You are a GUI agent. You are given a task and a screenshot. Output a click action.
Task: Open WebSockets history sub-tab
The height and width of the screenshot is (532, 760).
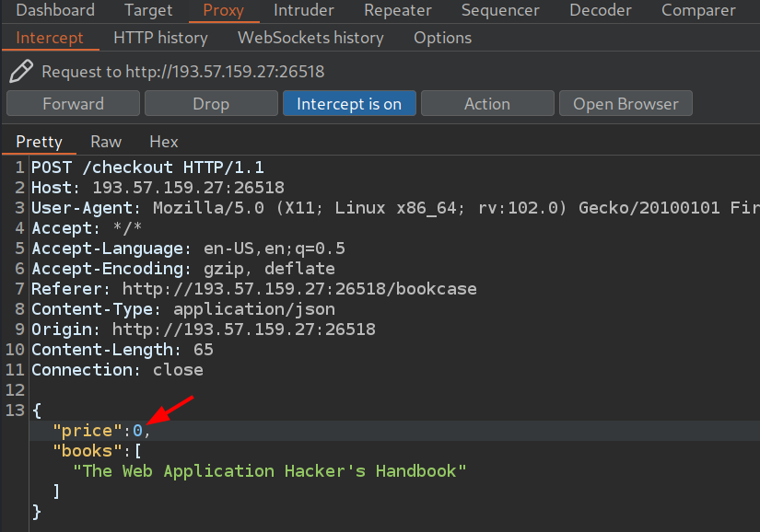click(310, 38)
